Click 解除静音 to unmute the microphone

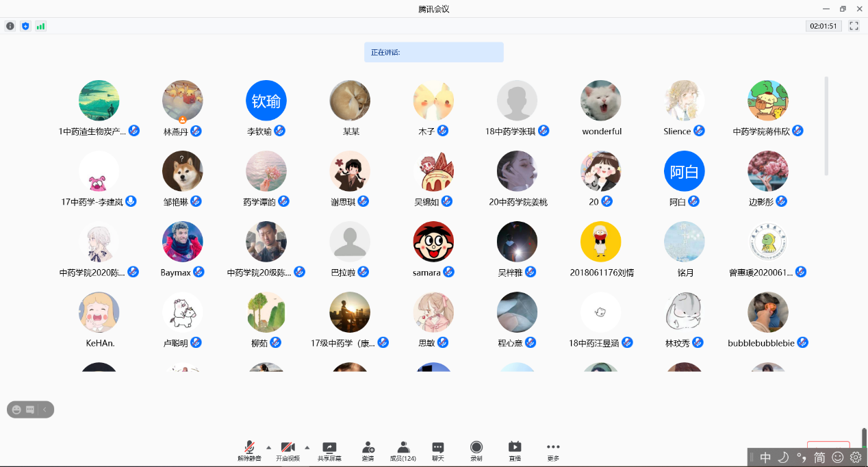pos(249,451)
